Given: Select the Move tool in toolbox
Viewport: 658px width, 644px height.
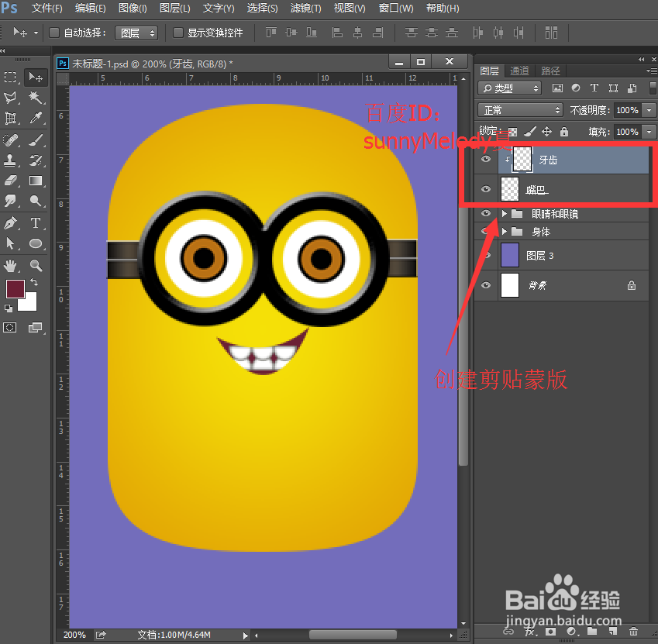Looking at the screenshot, I should coord(36,77).
